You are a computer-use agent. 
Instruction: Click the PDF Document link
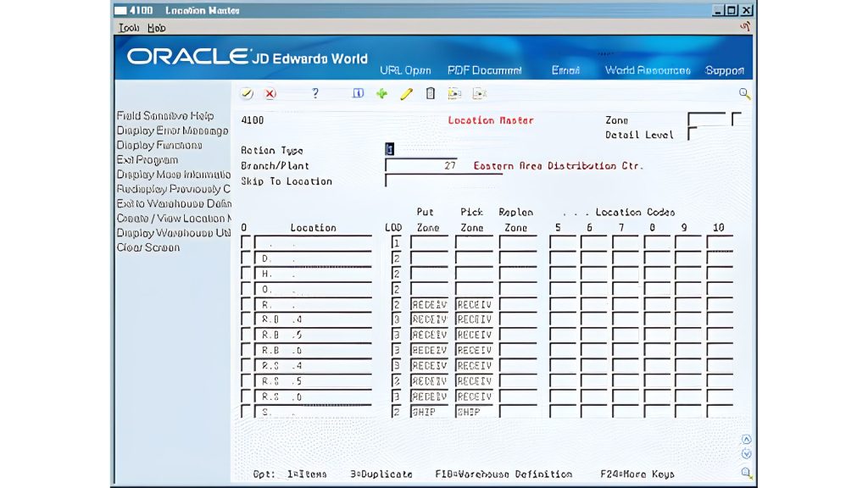pyautogui.click(x=484, y=70)
